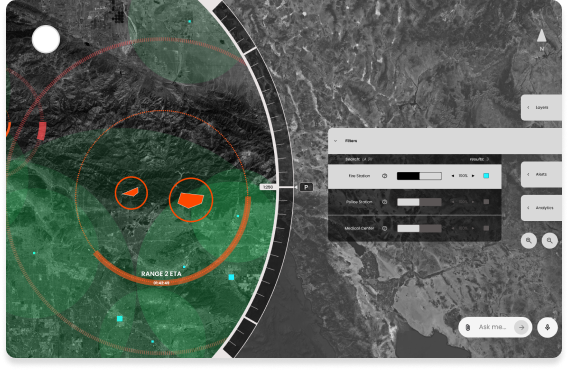Adjust the Fire Station range slider
This screenshot has height=370, width=568.
pyautogui.click(x=419, y=176)
